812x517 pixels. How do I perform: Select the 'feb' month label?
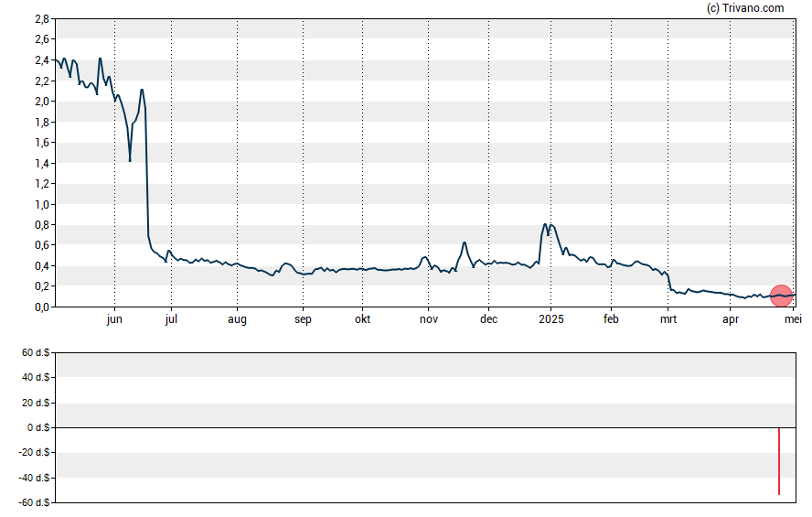click(611, 319)
